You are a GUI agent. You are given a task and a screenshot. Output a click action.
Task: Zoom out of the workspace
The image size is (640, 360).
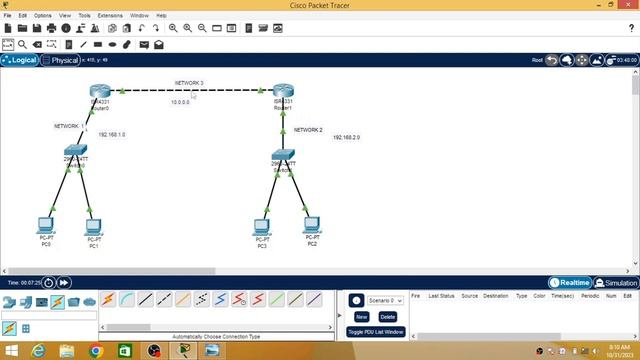[202, 28]
